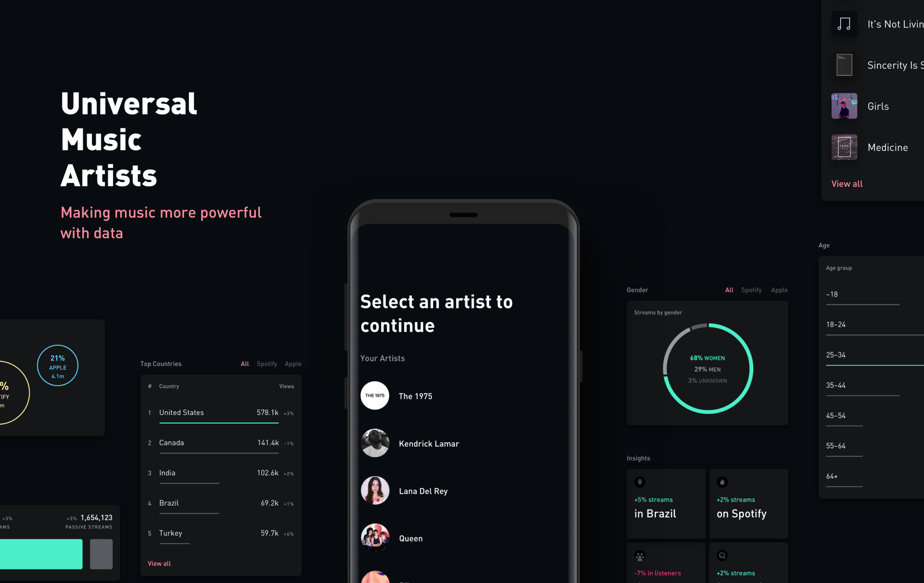Image resolution: width=924 pixels, height=583 pixels.
Task: Select Apple tab in Top Countries filter
Action: click(293, 363)
